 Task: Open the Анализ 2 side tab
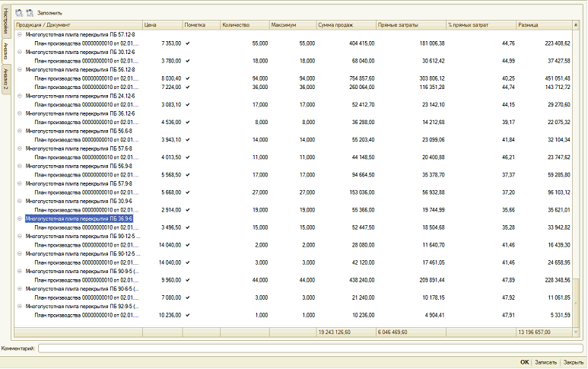[5, 79]
